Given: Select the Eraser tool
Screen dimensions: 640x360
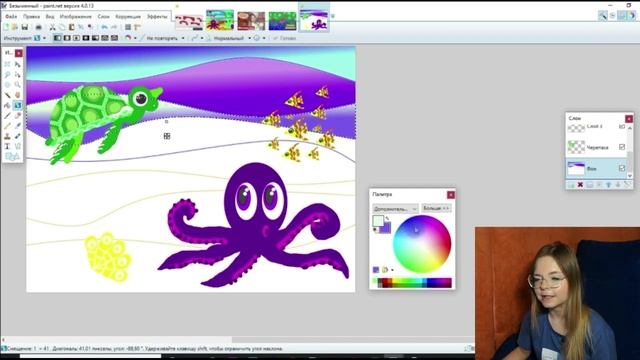Looking at the screenshot, I should [18, 116].
